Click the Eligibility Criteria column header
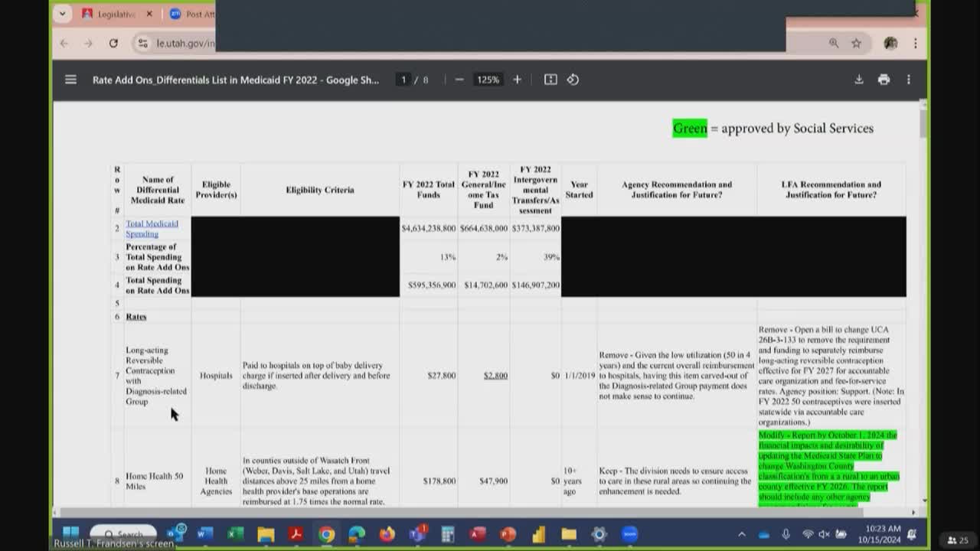This screenshot has width=980, height=551. pyautogui.click(x=320, y=190)
